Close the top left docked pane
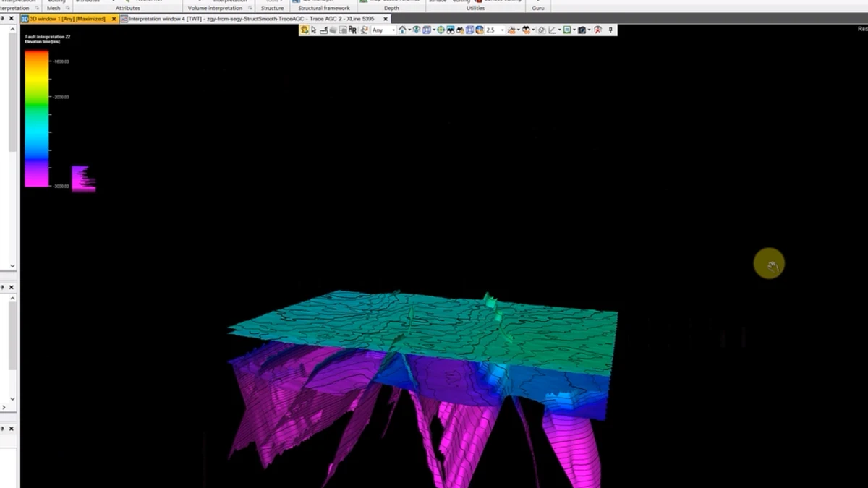This screenshot has height=488, width=868. [12, 19]
